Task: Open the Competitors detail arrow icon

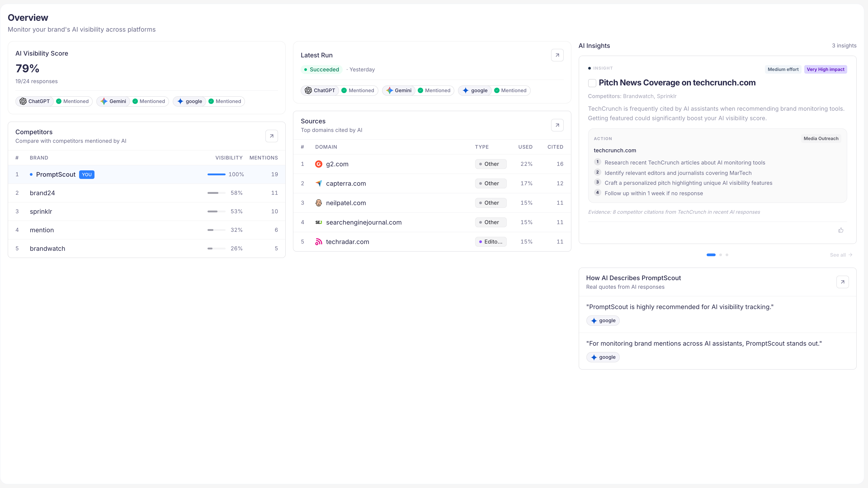Action: (271, 136)
